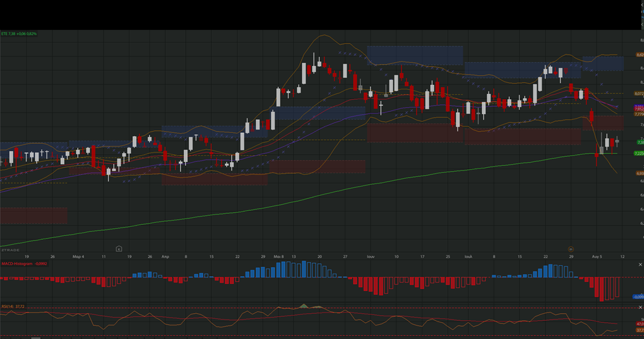Click the Μαϊ 8 date label

(279, 257)
